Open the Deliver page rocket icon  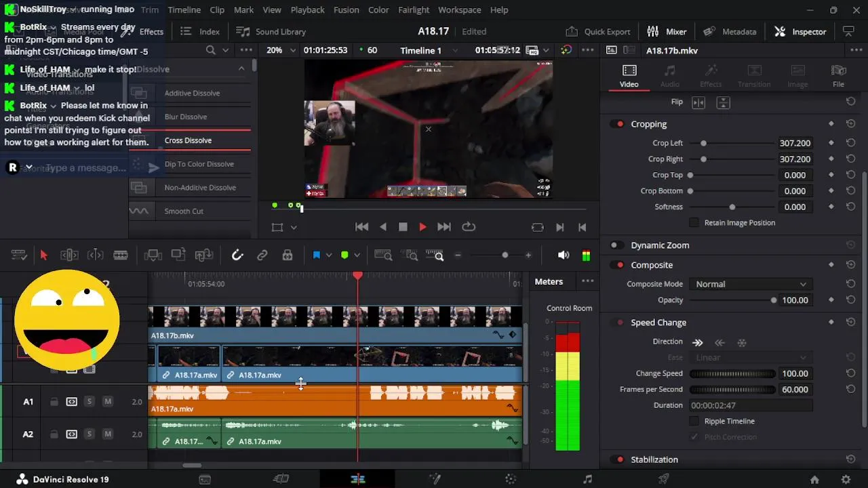(x=664, y=479)
